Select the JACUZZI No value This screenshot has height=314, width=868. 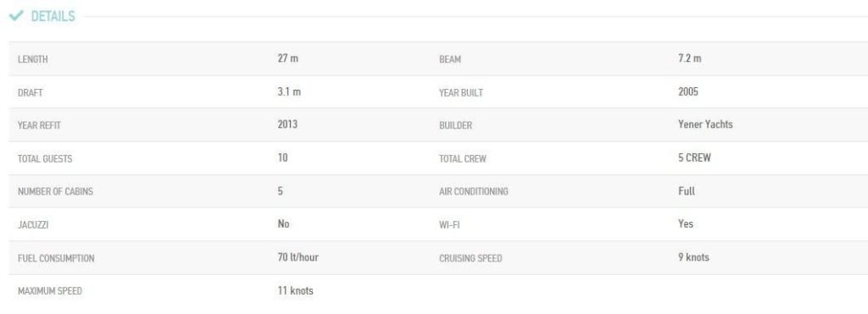pos(283,224)
